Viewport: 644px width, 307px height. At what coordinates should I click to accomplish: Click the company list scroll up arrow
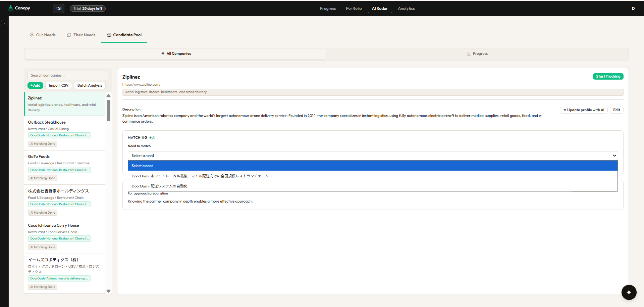[108, 96]
